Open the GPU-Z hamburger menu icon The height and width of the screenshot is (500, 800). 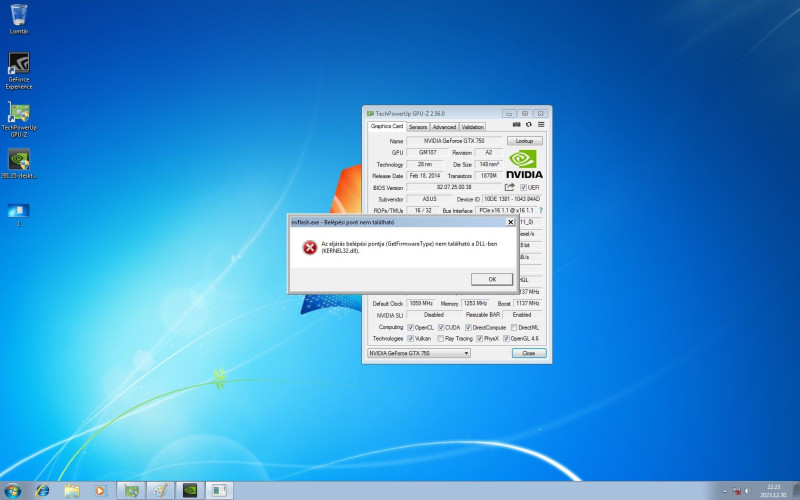tap(541, 124)
